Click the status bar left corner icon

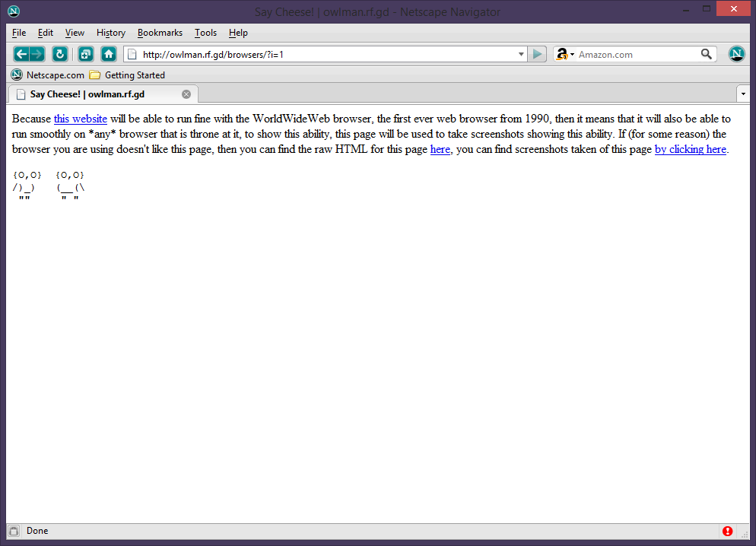[x=13, y=531]
